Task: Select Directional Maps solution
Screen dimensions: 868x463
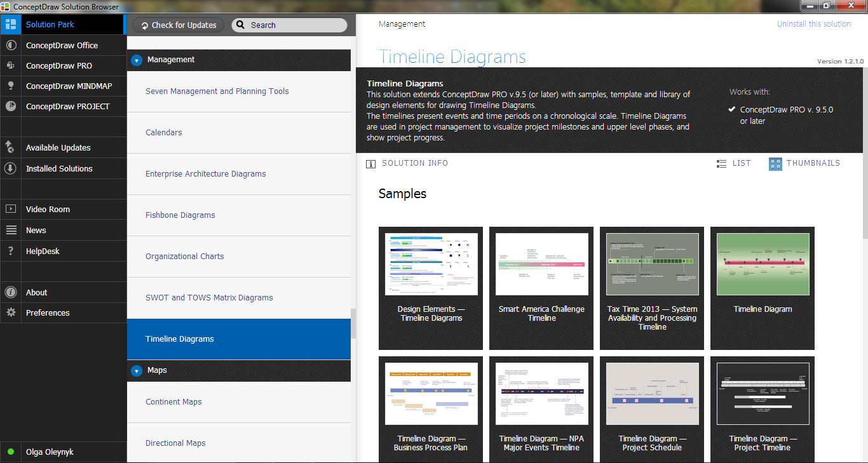Action: (239, 443)
